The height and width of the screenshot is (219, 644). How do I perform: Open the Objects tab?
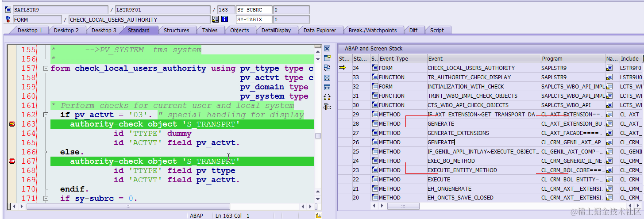pos(239,30)
